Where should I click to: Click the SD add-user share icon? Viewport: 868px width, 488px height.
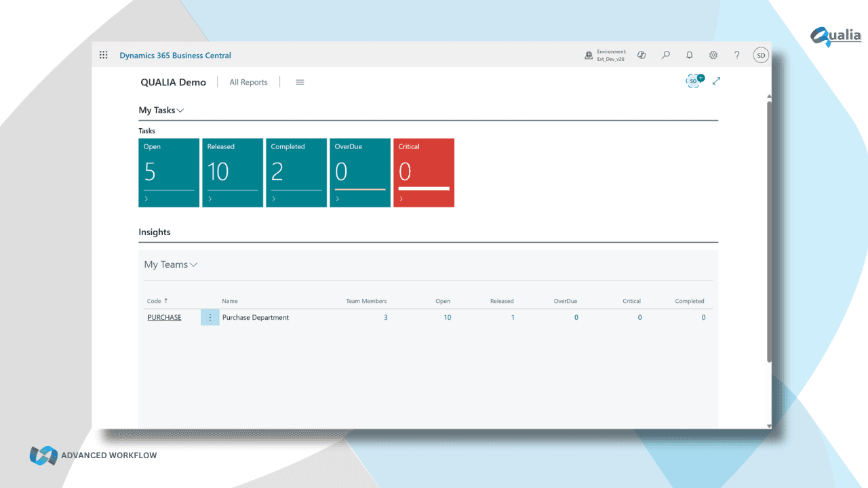[694, 81]
